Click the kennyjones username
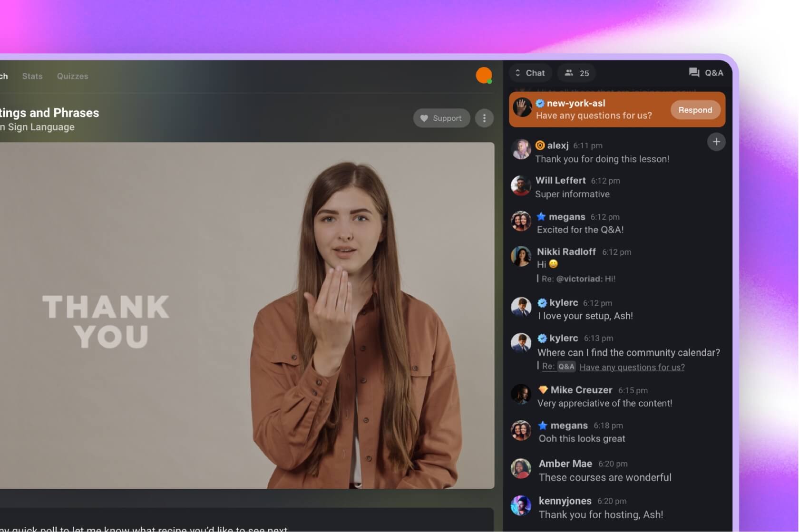This screenshot has width=799, height=532. pos(565,501)
